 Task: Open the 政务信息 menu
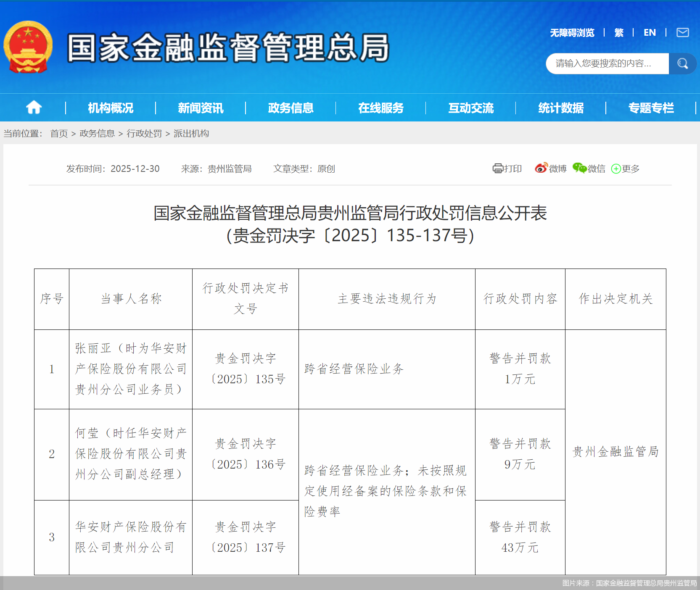pyautogui.click(x=290, y=108)
